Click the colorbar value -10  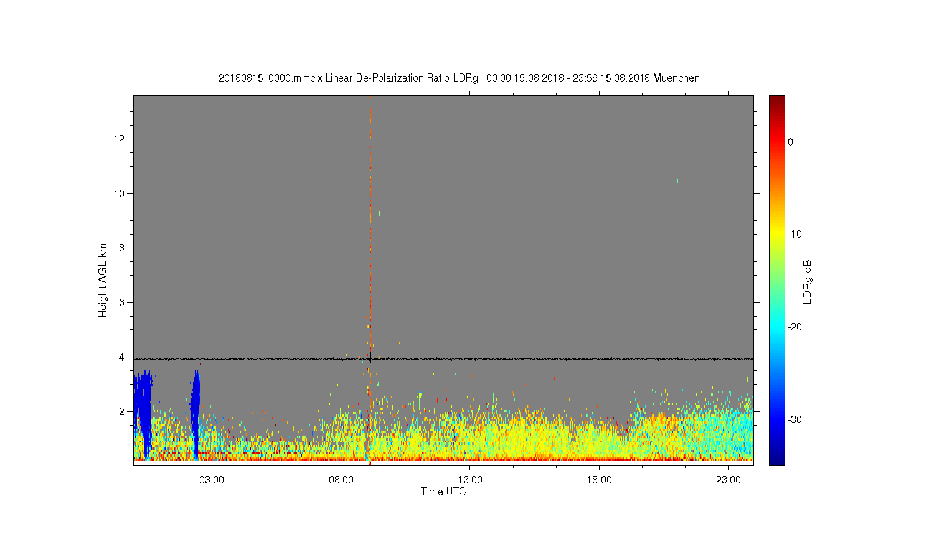(x=795, y=235)
